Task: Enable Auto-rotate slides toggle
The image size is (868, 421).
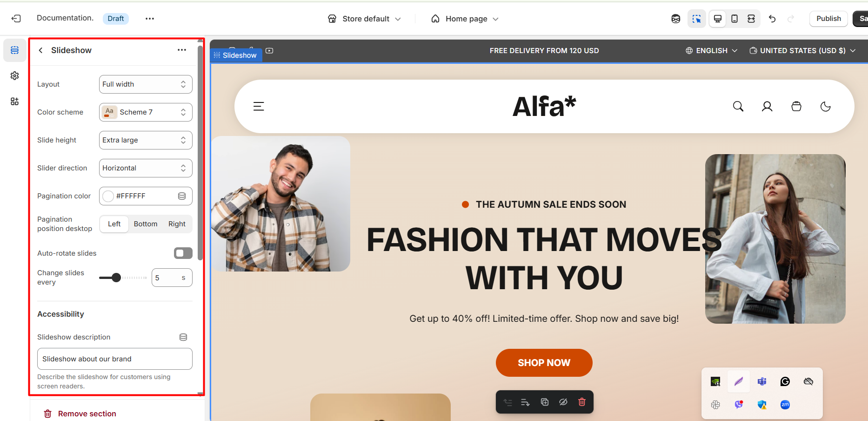Action: pyautogui.click(x=183, y=253)
